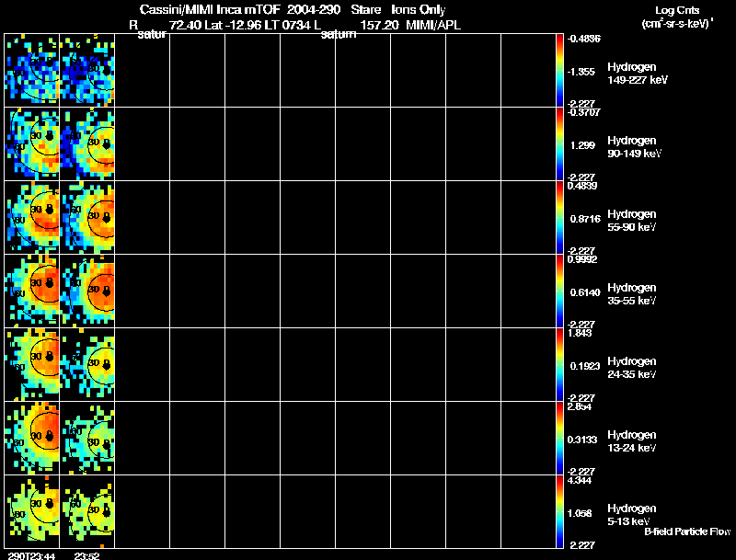Pick the 55-90 keV hydrogen image at 23:52
The image size is (736, 560).
click(87, 218)
